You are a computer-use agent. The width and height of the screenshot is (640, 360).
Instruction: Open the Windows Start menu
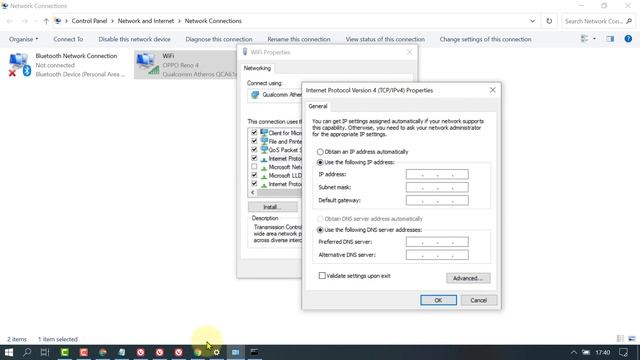point(9,352)
